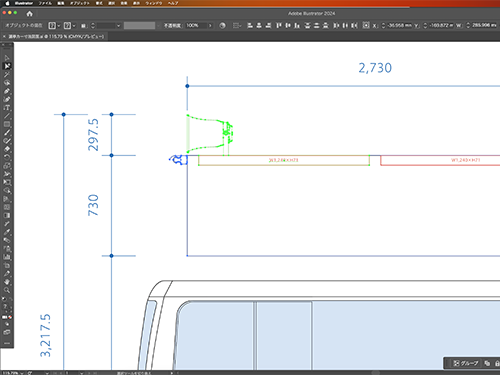The image size is (500, 375).
Task: Open the ファイル menu
Action: coord(45,3)
